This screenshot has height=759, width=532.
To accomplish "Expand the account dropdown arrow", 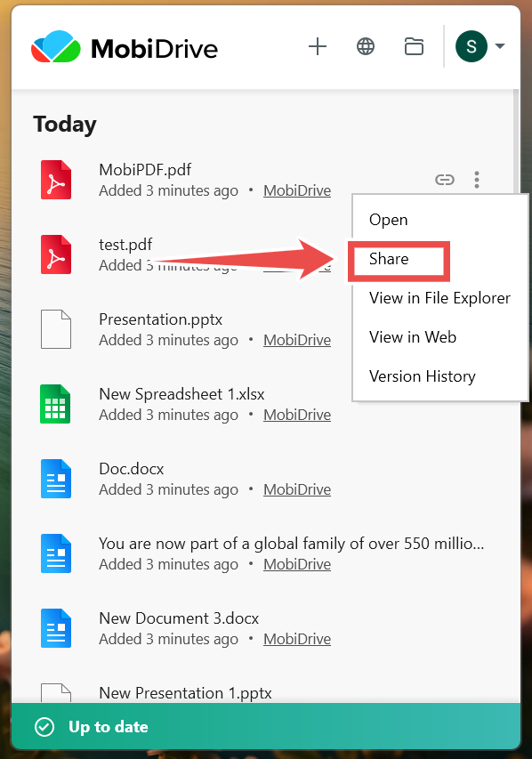I will [500, 46].
